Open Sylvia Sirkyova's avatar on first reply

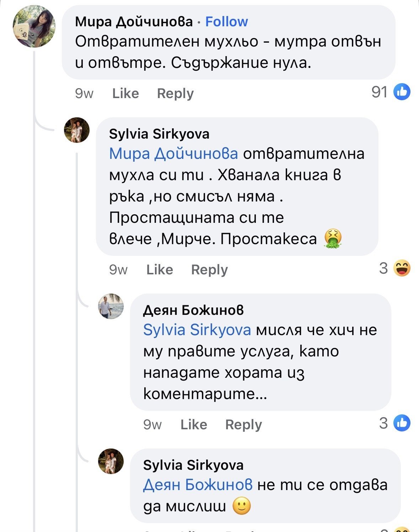pyautogui.click(x=77, y=130)
